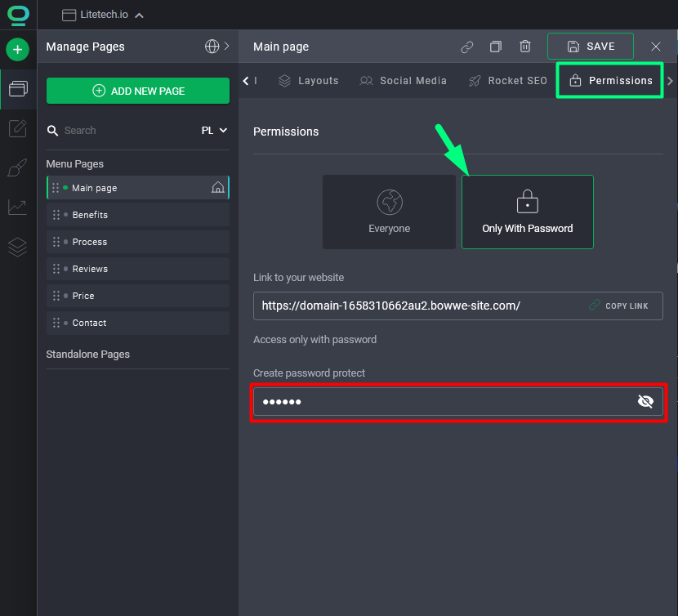The image size is (678, 616).
Task: Open the brush styling sidebar icon
Action: (x=18, y=167)
